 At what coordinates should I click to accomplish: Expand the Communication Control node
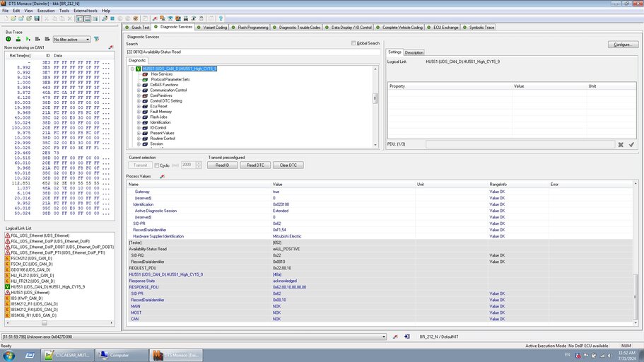pyautogui.click(x=139, y=90)
